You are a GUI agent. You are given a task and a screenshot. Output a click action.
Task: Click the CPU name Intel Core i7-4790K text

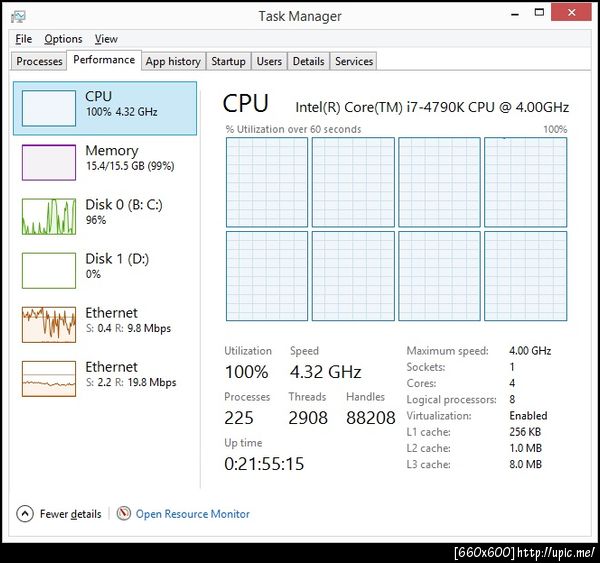point(432,107)
